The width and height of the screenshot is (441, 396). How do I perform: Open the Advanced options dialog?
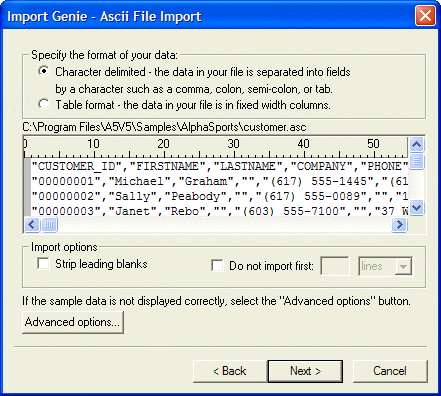(73, 322)
